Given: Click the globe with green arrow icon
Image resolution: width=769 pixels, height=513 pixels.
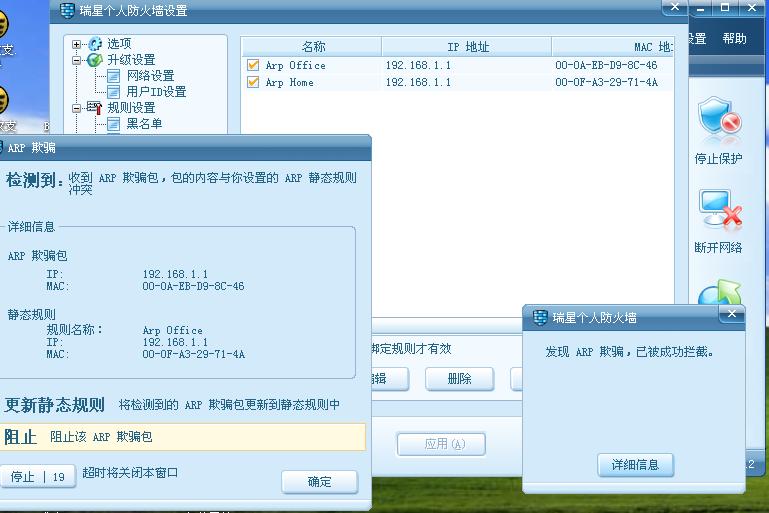Looking at the screenshot, I should pos(720,292).
